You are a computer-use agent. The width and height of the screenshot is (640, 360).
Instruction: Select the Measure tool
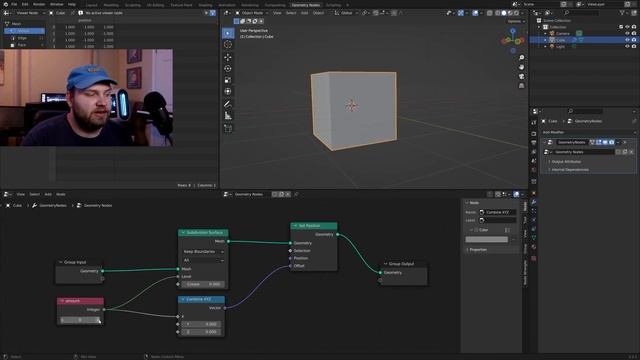228,116
